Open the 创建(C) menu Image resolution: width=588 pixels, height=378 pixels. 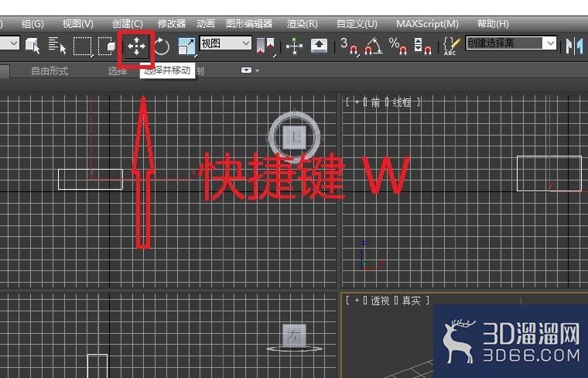128,24
